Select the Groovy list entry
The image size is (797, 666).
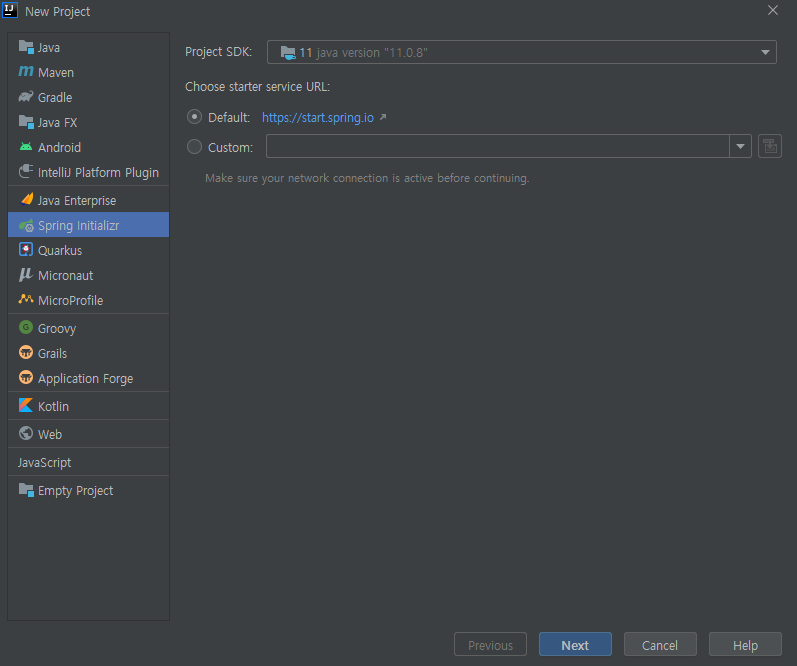point(88,328)
